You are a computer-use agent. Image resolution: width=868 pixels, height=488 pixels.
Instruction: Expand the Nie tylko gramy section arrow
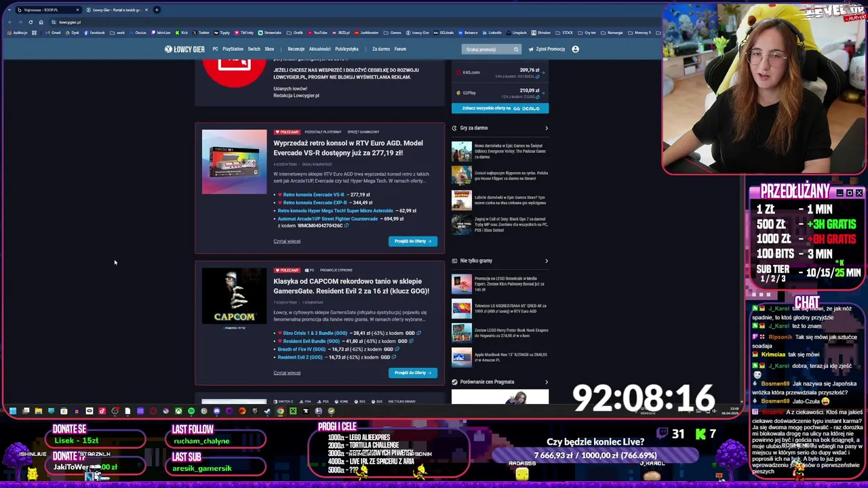tap(547, 261)
